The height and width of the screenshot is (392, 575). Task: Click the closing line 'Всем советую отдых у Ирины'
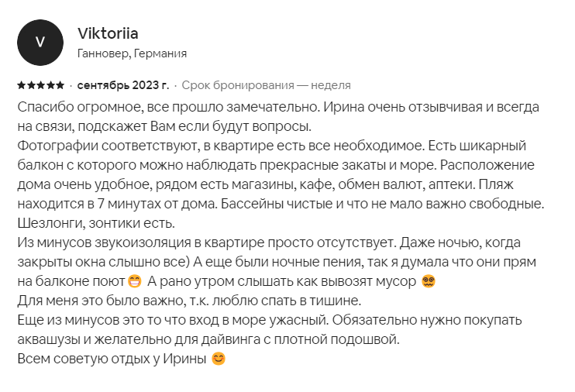(x=112, y=359)
